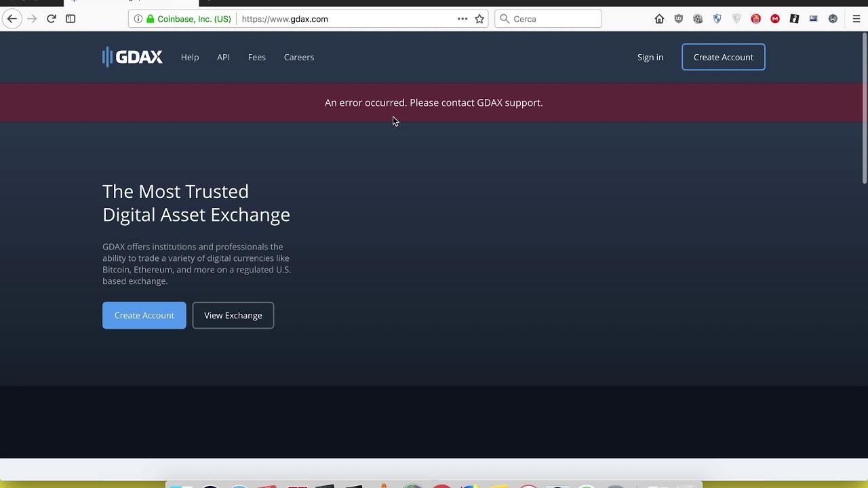
Task: Click the View Exchange button
Action: coord(233,315)
